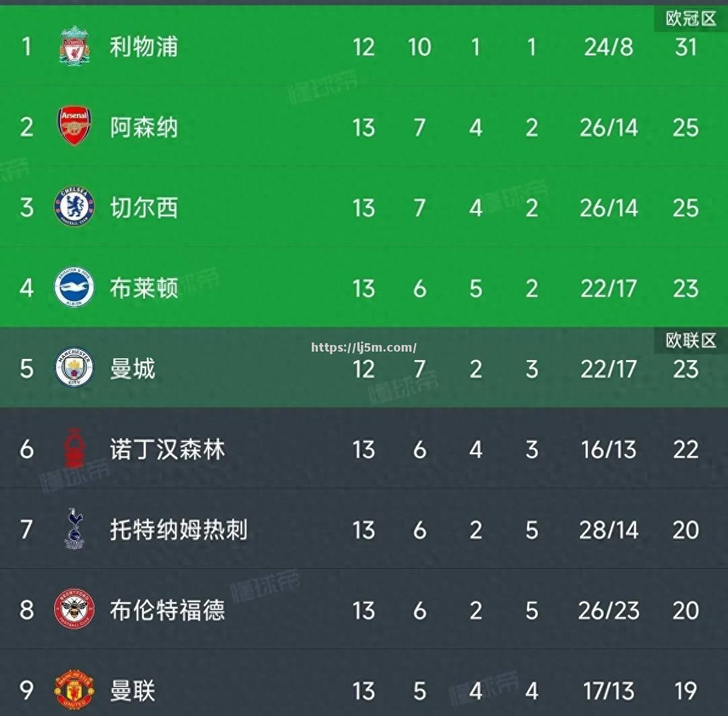The image size is (728, 716).
Task: Select team name 托特纳姆热刺
Action: point(178,530)
